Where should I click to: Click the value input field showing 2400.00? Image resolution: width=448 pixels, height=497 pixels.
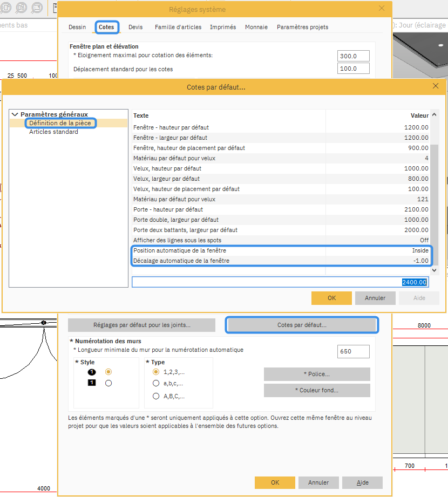coord(281,282)
